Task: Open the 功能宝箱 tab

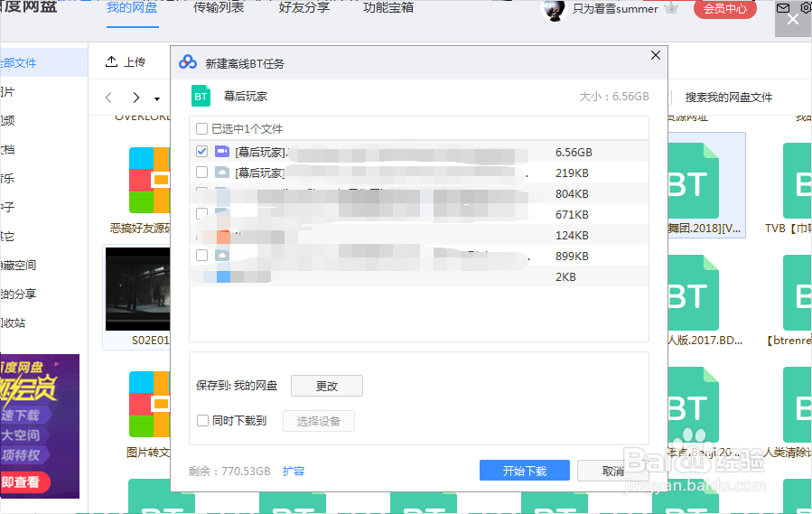Action: (388, 8)
